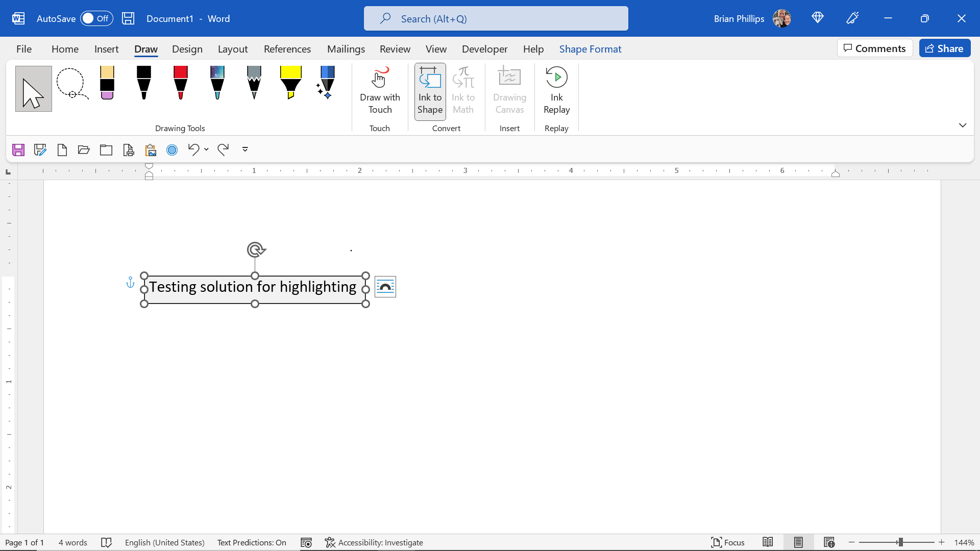Toggle Ink to Shape conversion
The width and height of the screenshot is (980, 551).
tap(430, 91)
